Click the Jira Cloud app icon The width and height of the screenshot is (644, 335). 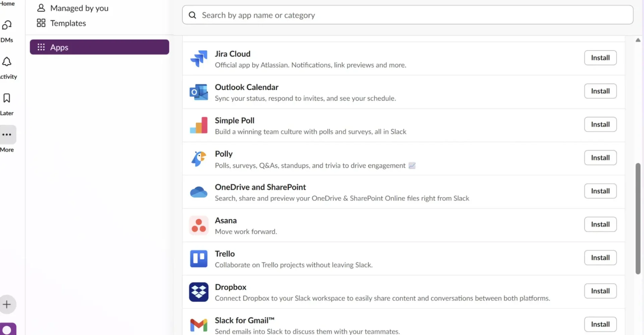(199, 58)
